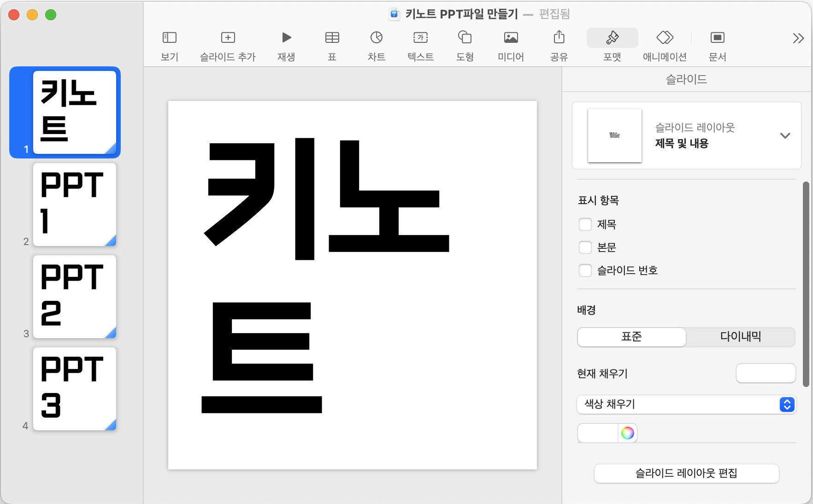Image resolution: width=813 pixels, height=504 pixels.
Task: Select the 슬라이드 tab header in the inspector
Action: [x=686, y=79]
